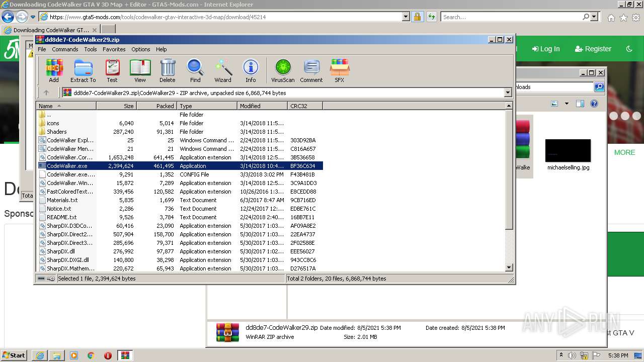Click the SFX toolbar icon
This screenshot has height=362, width=644.
[x=340, y=71]
